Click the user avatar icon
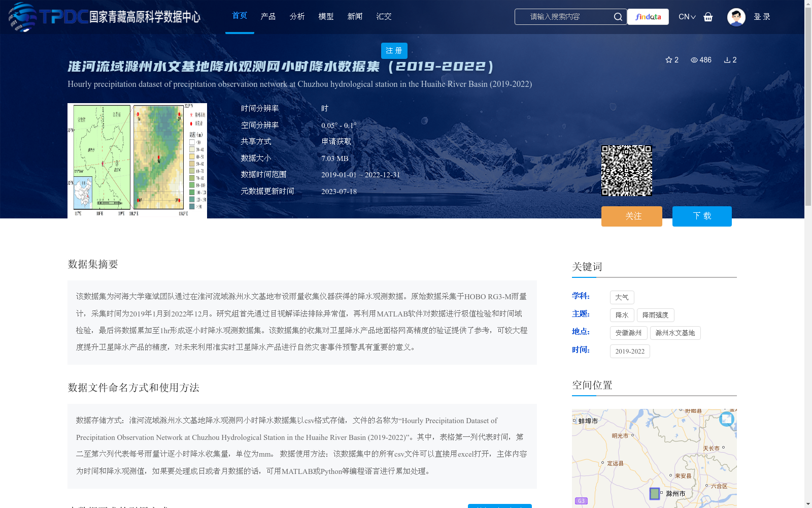The image size is (812, 508). coord(736,17)
